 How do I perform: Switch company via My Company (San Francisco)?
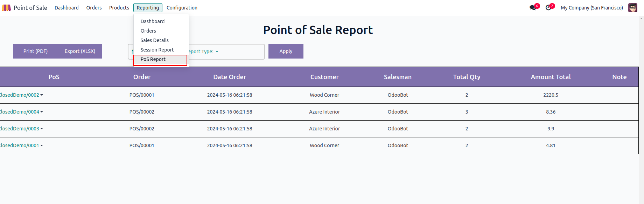591,8
